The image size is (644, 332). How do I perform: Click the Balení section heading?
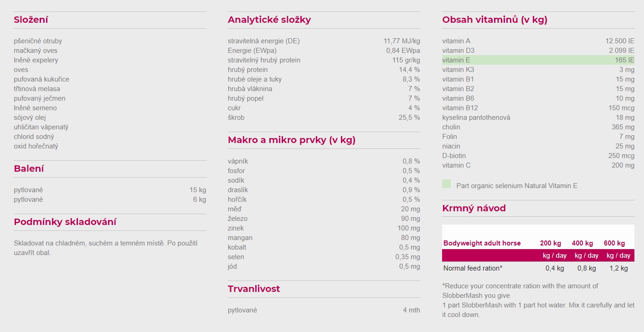pyautogui.click(x=29, y=169)
